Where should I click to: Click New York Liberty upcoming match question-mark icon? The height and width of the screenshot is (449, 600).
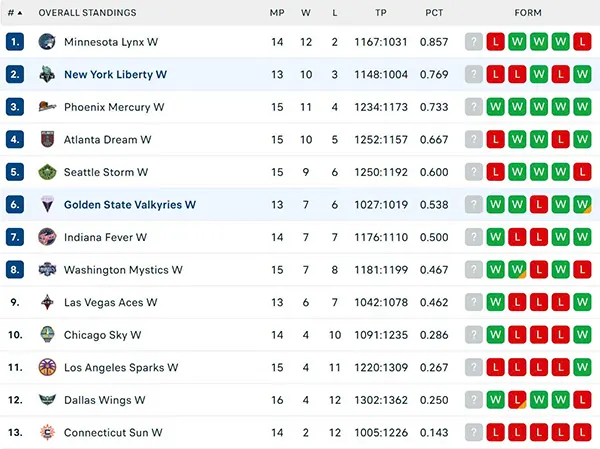tap(474, 74)
